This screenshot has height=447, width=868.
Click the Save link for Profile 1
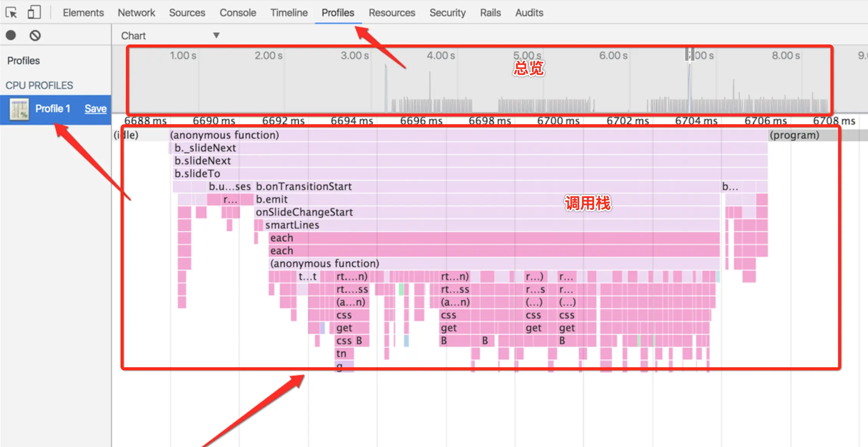96,109
